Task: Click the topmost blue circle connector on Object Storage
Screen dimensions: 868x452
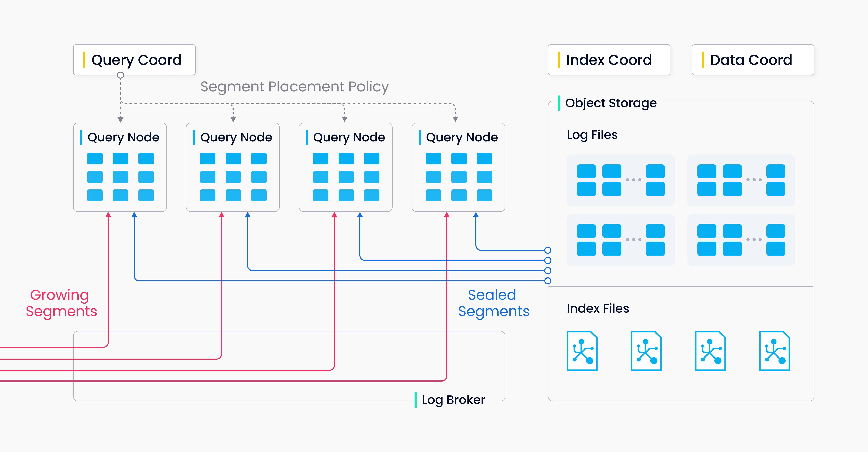Action: point(548,250)
